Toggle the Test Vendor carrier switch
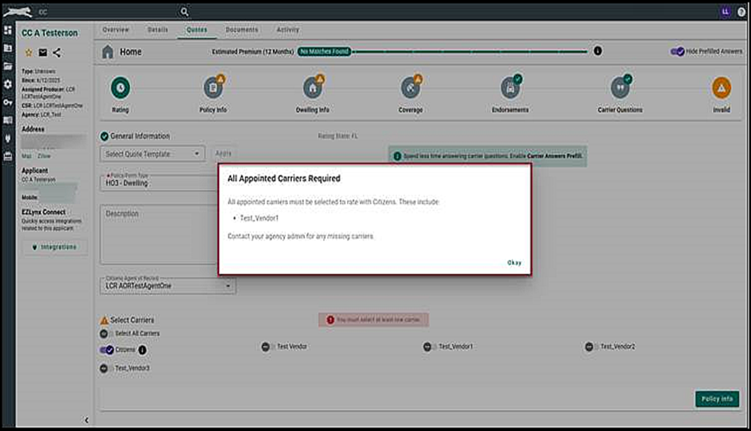Screen dimensions: 751x431 pyautogui.click(x=268, y=346)
